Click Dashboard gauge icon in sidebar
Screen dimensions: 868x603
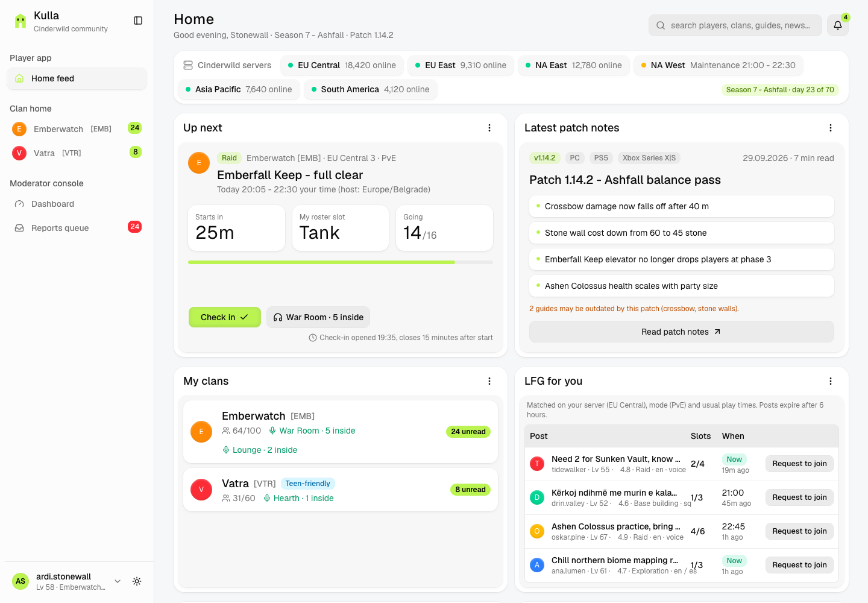(19, 204)
